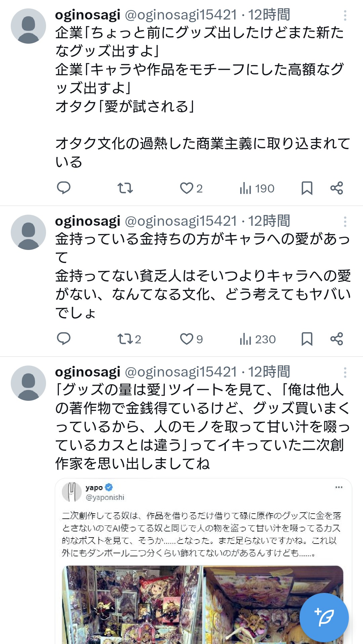Reply to the first tweet about 企業 goods
363x644 pixels.
click(64, 188)
